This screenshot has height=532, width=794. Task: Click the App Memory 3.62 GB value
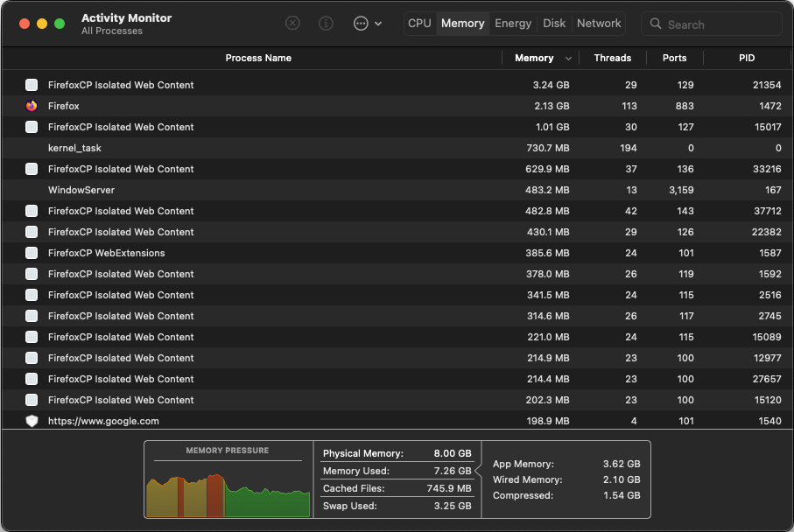pos(622,464)
